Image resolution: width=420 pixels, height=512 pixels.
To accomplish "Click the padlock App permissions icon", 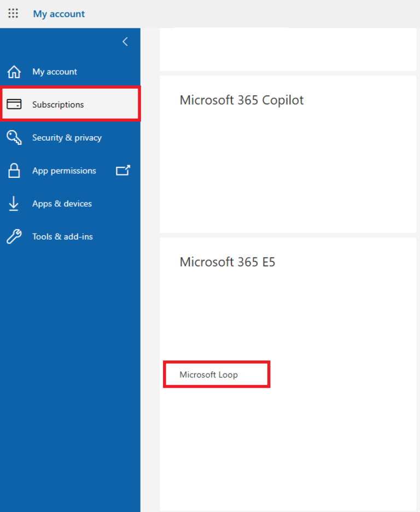I will pos(14,171).
